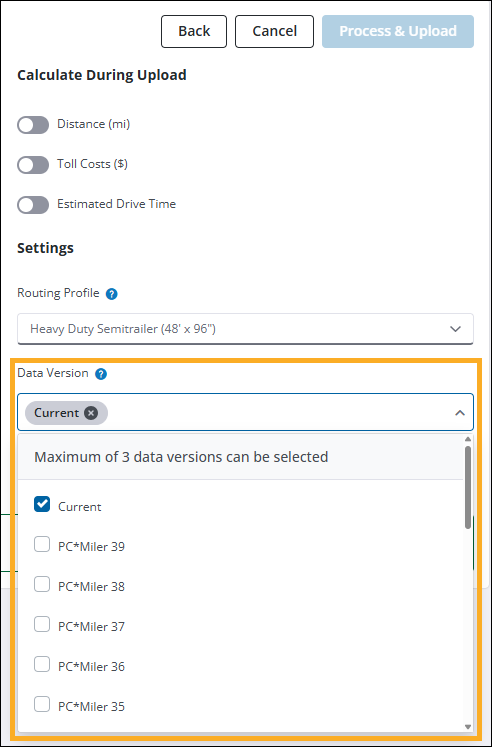
Task: Check the PC*Miler 38 checkbox
Action: (42, 585)
